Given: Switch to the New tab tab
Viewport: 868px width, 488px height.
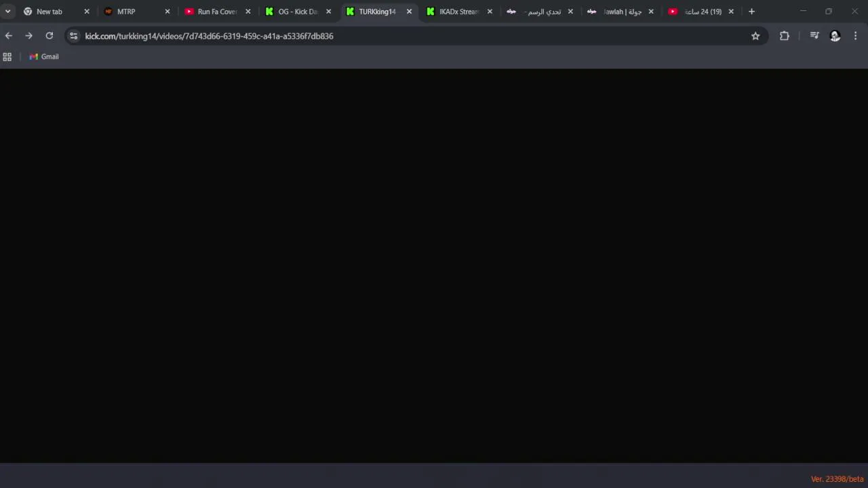Looking at the screenshot, I should 56,12.
